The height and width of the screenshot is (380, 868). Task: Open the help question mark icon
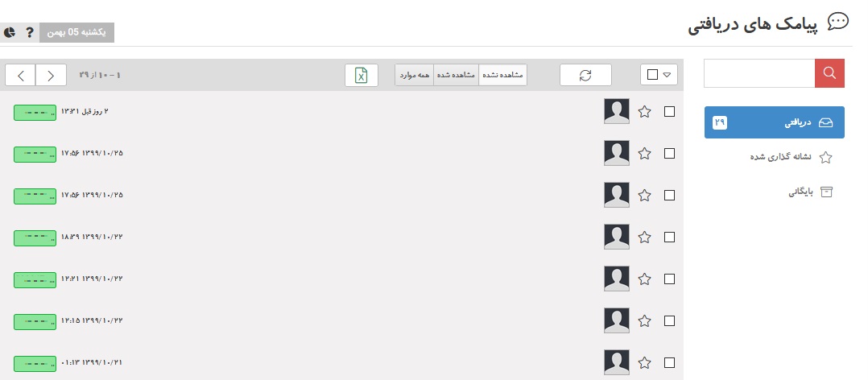tap(30, 33)
